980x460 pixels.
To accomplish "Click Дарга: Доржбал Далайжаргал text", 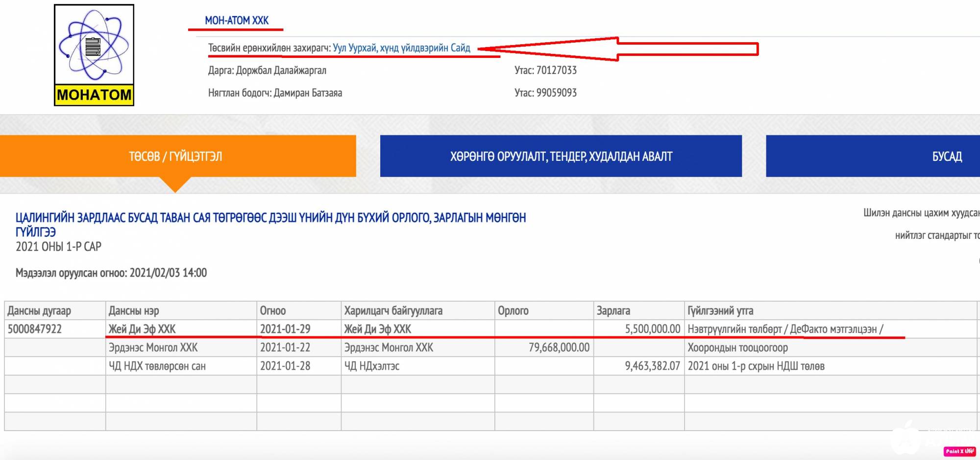I will (x=267, y=71).
